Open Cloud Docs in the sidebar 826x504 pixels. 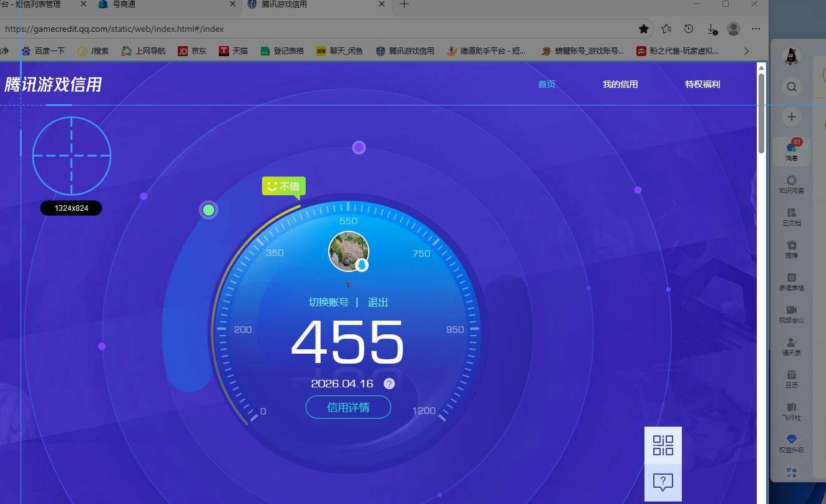[x=791, y=216]
